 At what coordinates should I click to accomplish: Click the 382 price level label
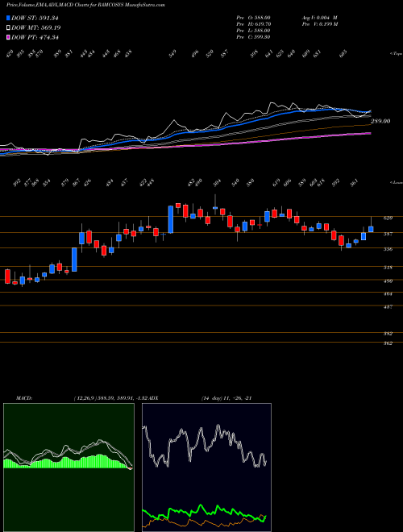pyautogui.click(x=388, y=334)
